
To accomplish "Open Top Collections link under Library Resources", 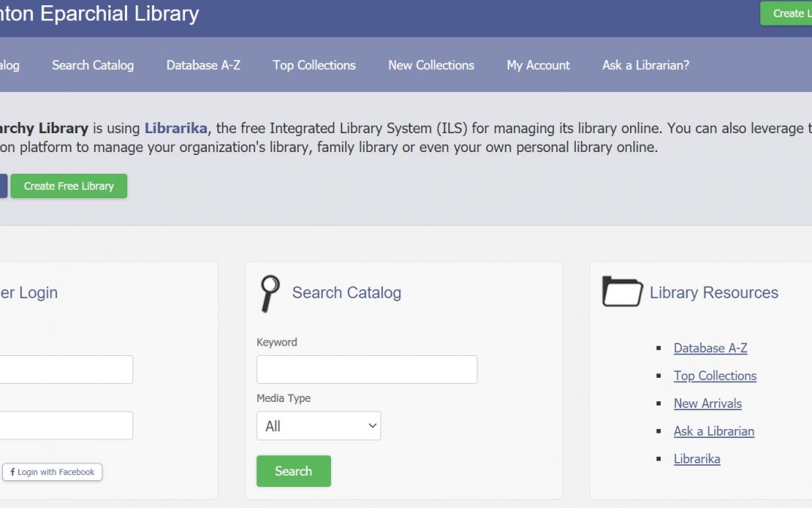I will click(714, 376).
